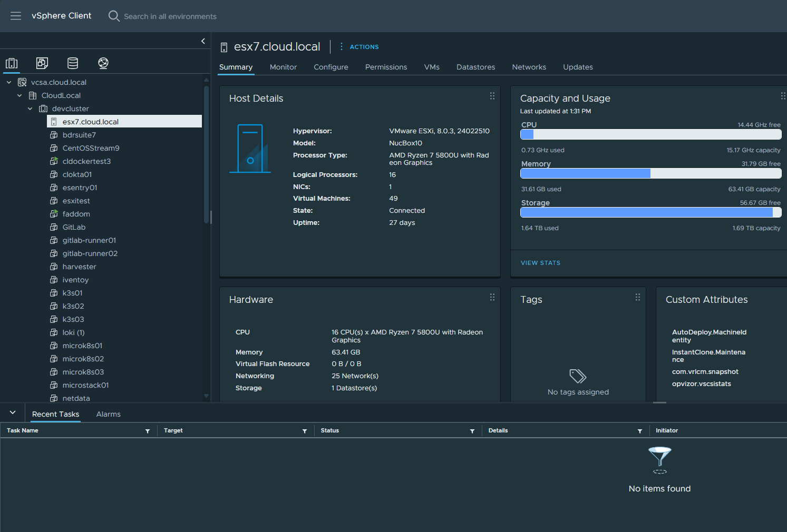Open the Alarms tab

point(108,414)
